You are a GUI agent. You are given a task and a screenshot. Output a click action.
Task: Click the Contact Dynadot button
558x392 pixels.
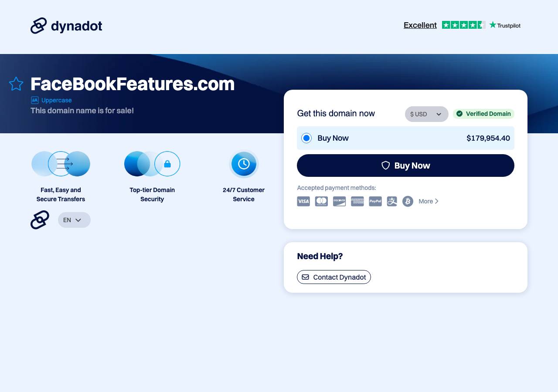tap(334, 277)
